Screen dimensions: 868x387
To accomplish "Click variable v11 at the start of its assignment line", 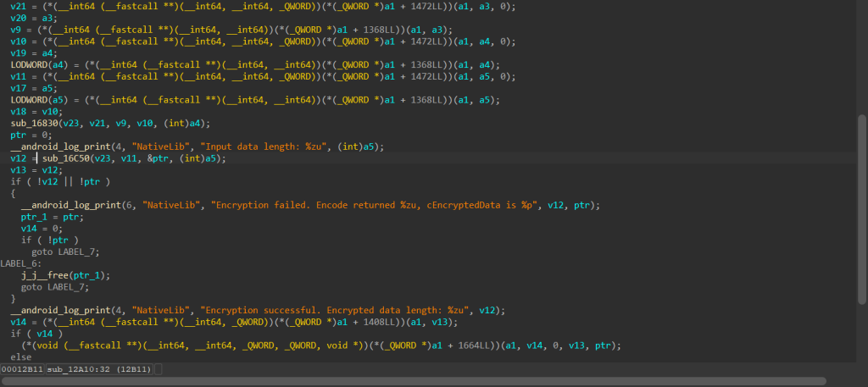I will click(x=19, y=77).
